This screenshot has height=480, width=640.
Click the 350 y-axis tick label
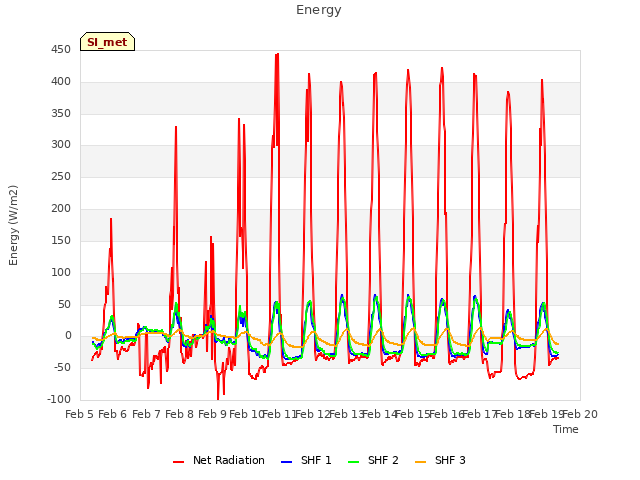coord(61,113)
